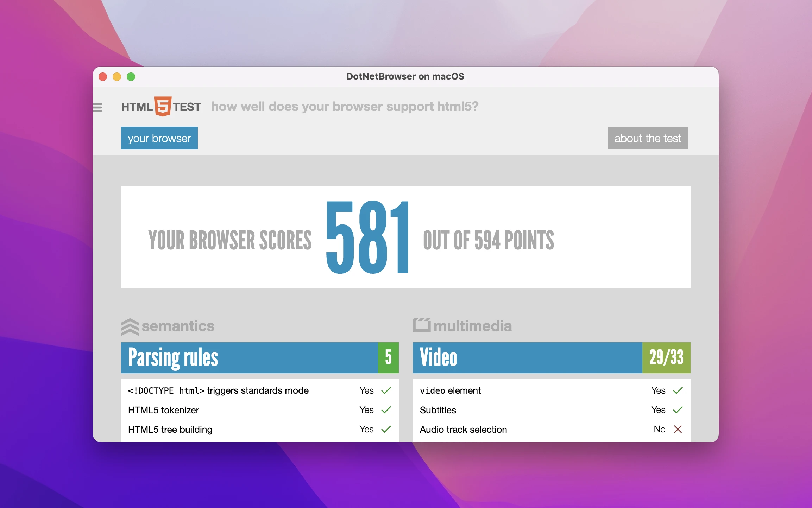
Task: Click the checkmark beside HTML5 tokenizer
Action: tap(386, 410)
